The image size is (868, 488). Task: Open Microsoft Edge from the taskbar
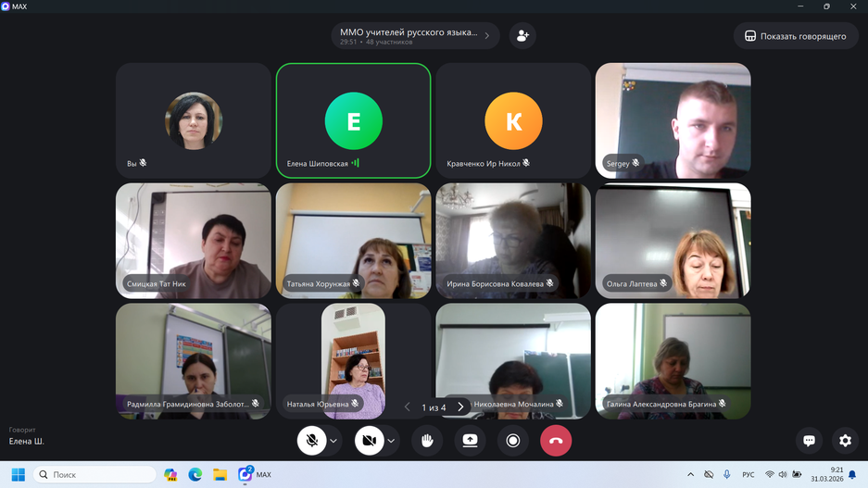pos(195,475)
